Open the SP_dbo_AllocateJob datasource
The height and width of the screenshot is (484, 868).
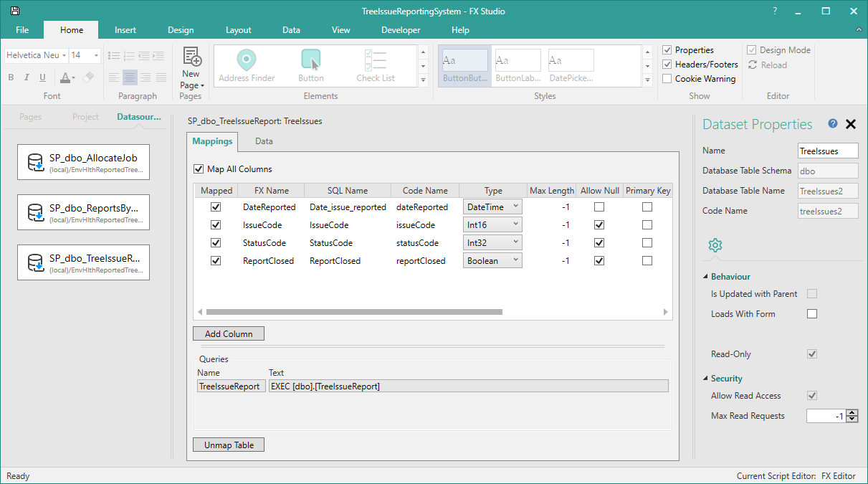coord(83,162)
